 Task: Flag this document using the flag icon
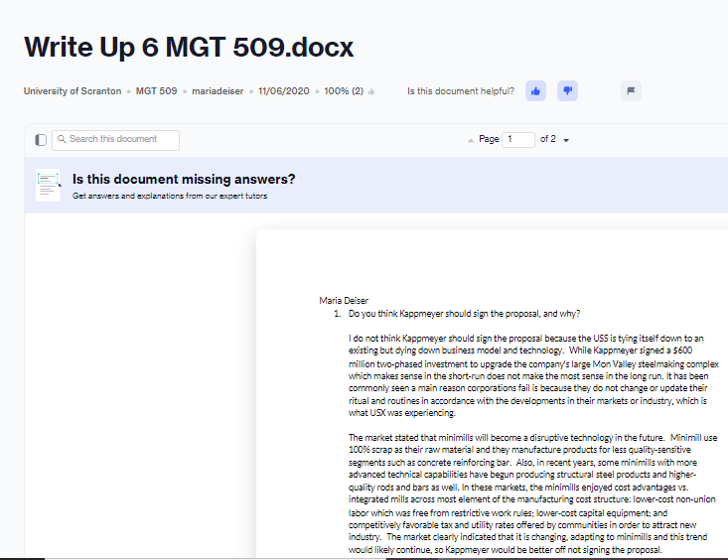coord(631,91)
